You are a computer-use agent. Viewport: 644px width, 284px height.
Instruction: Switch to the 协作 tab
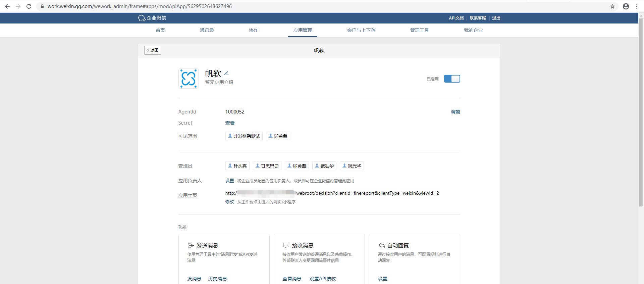[254, 30]
